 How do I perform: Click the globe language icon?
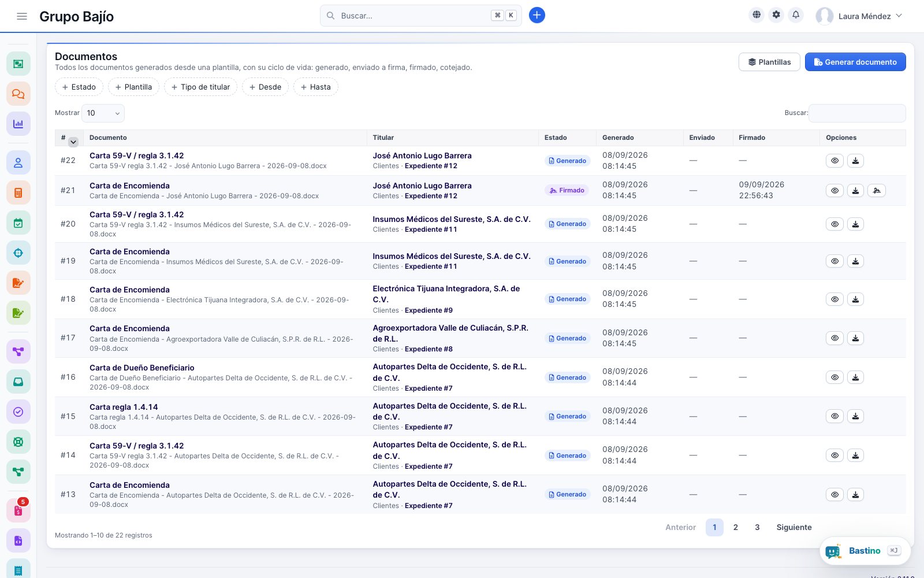757,15
